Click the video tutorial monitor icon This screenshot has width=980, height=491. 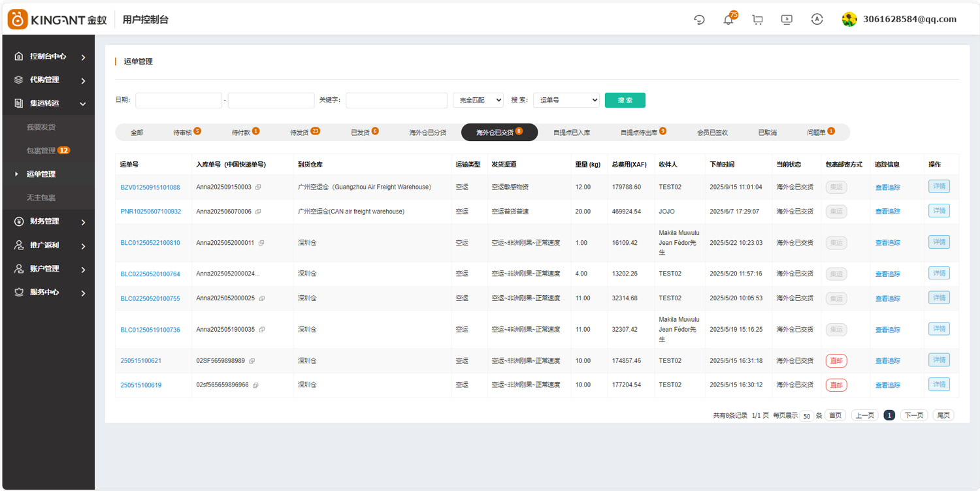[x=787, y=20]
